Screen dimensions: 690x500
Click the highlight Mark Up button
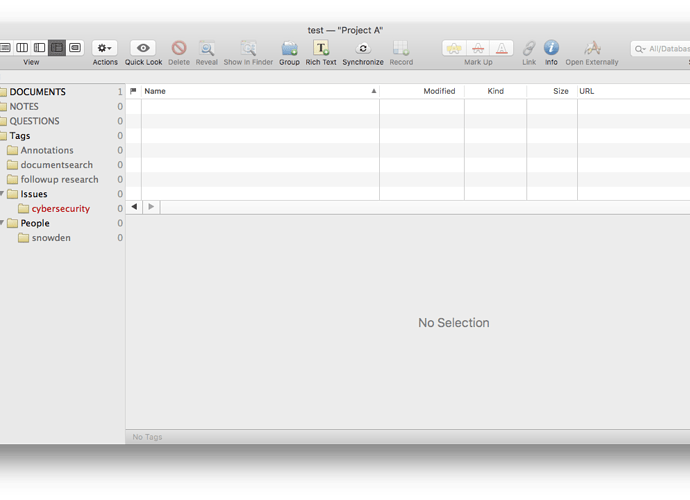[x=454, y=48]
